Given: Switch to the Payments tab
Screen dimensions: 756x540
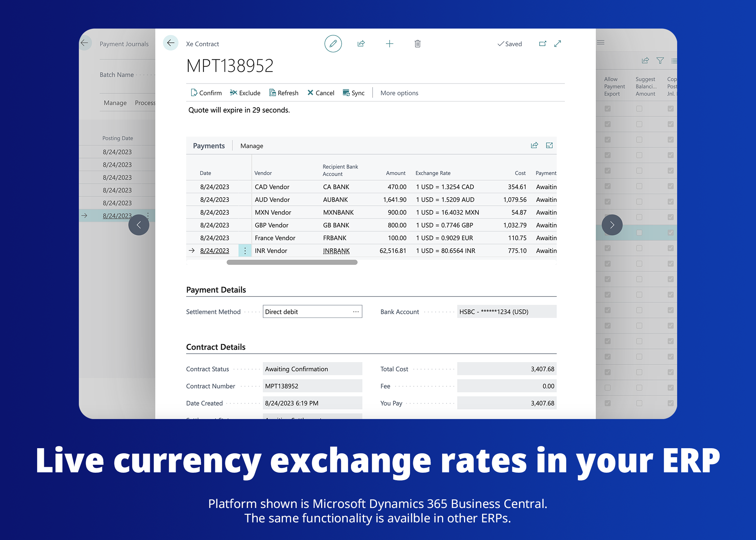Looking at the screenshot, I should coord(209,145).
